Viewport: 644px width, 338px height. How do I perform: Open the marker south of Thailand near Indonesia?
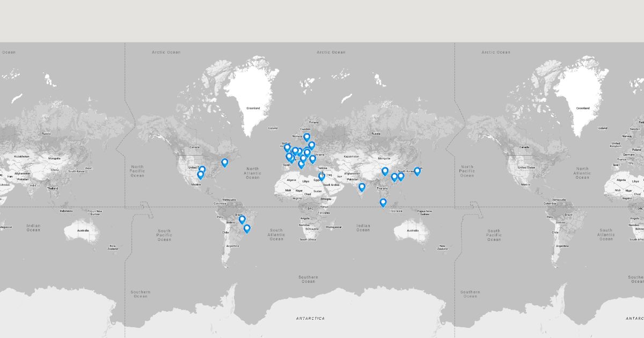pos(383,202)
